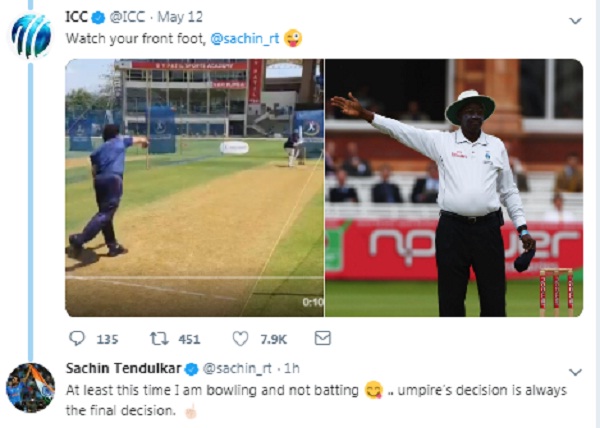Retweet the ICC tweet with 451 retweets
Viewport: 600px width, 428px height.
coord(157,339)
